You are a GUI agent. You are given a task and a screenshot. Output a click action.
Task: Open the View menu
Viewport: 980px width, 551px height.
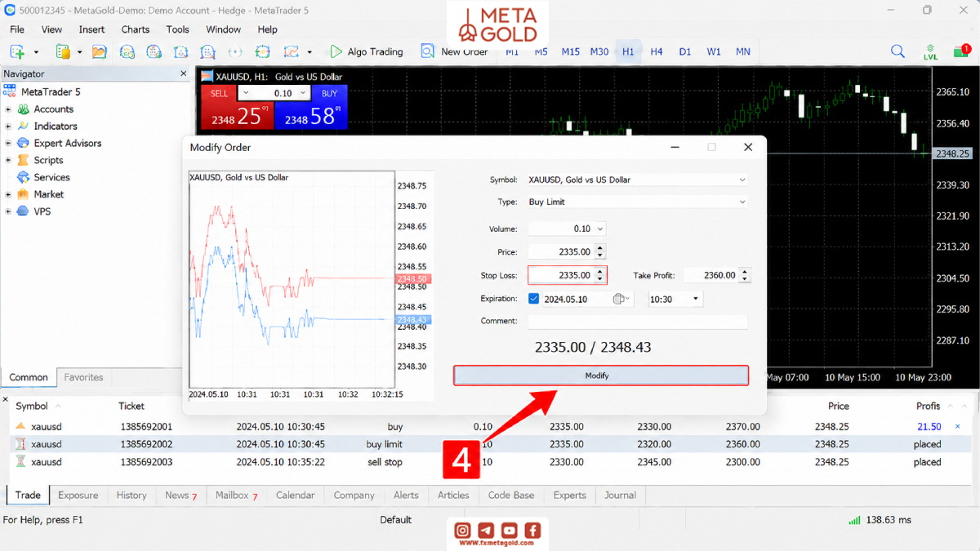tap(51, 29)
